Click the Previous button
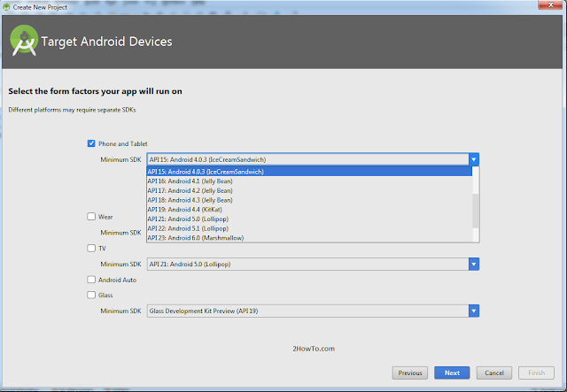567x392 pixels. pyautogui.click(x=410, y=373)
